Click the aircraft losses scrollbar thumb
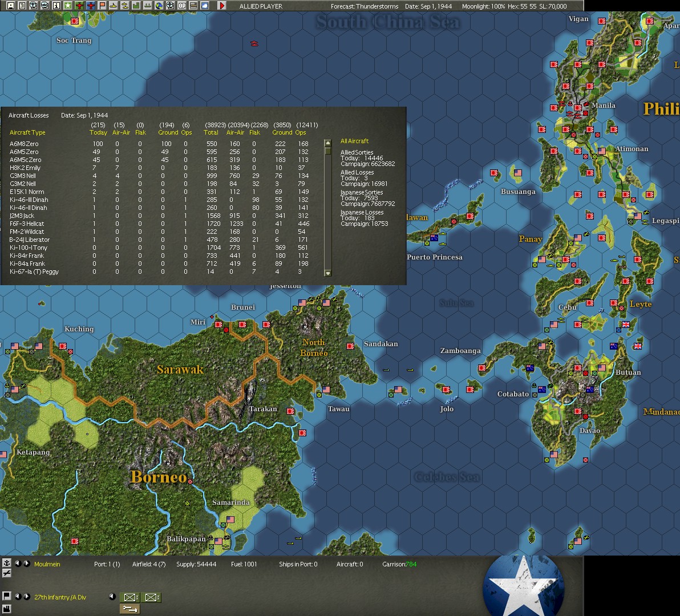Viewport: 680px width, 616px height. click(x=328, y=151)
